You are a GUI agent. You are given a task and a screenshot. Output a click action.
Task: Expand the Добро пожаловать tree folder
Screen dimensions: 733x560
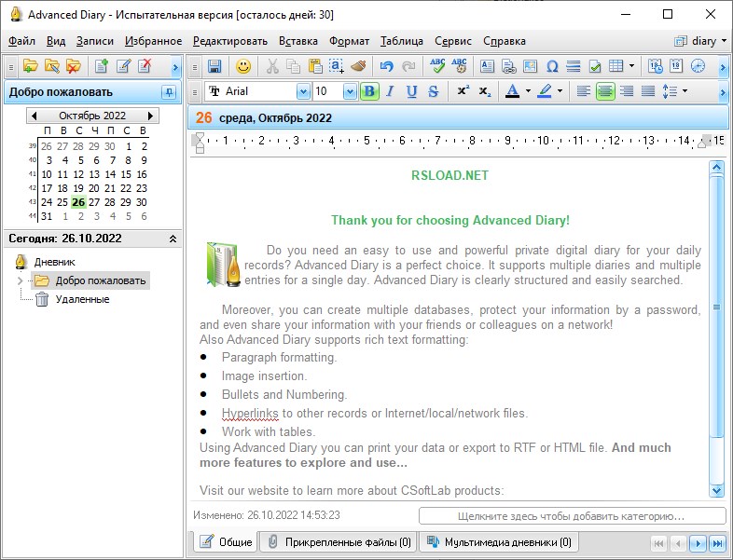coord(20,280)
